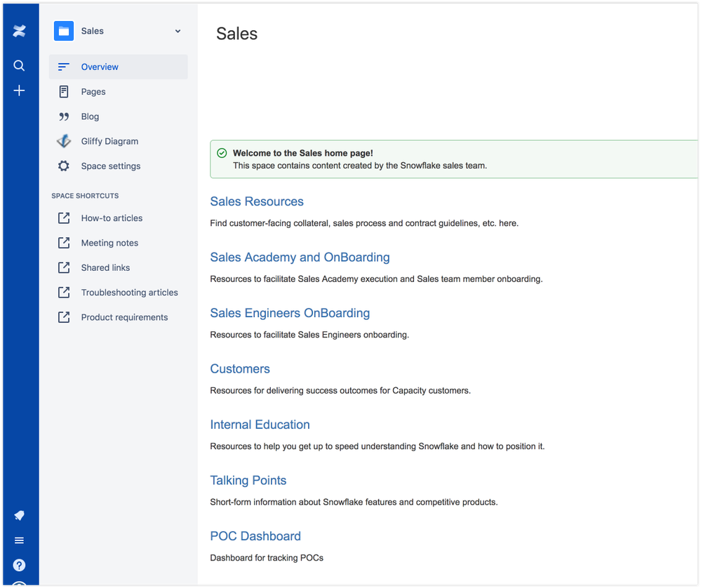
Task: Open the POC Dashboard link
Action: point(255,536)
